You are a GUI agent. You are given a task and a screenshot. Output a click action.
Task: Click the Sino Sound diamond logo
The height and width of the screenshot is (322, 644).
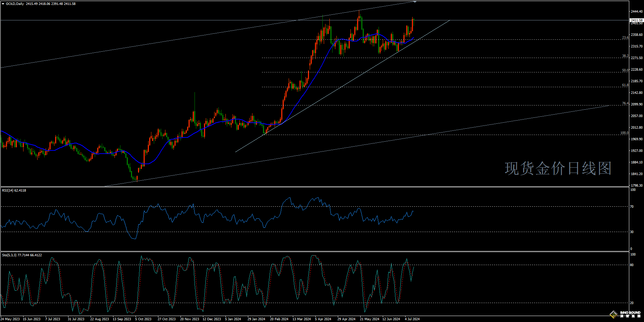614,314
